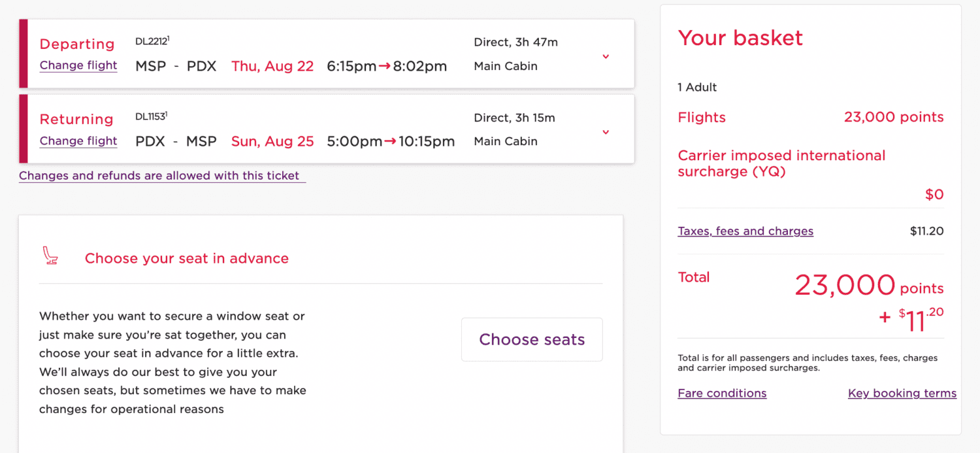Click the superscript note on flight DL1153
This screenshot has width=980, height=453.
[x=167, y=112]
